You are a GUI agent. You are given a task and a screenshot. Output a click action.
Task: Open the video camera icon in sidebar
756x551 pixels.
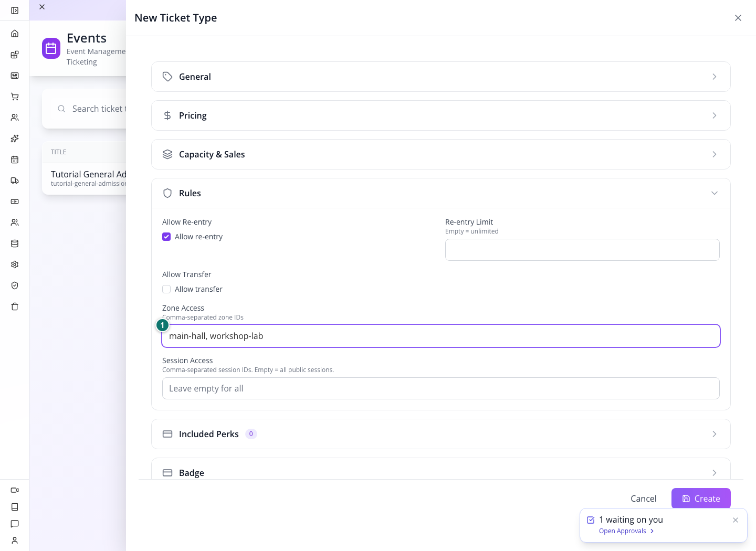(15, 490)
